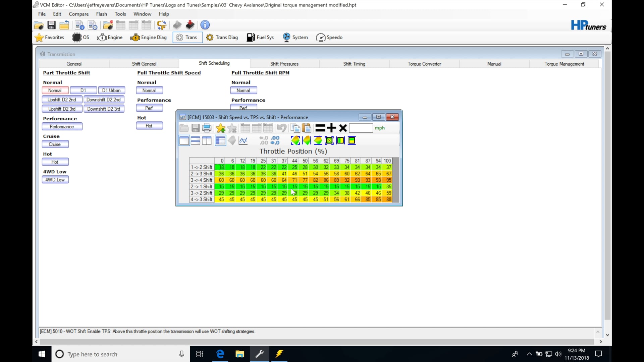Open the Engine Diag section
This screenshot has width=644, height=362.
149,37
